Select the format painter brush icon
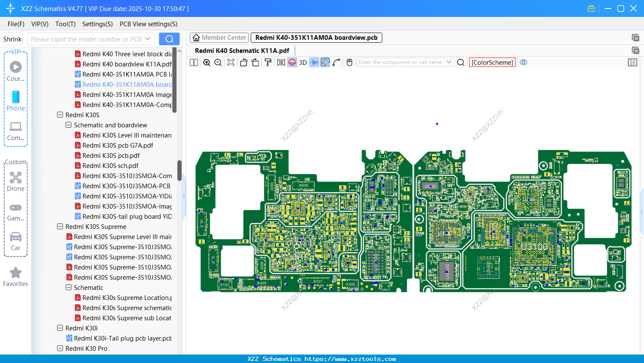This screenshot has width=644, height=363. click(x=268, y=63)
